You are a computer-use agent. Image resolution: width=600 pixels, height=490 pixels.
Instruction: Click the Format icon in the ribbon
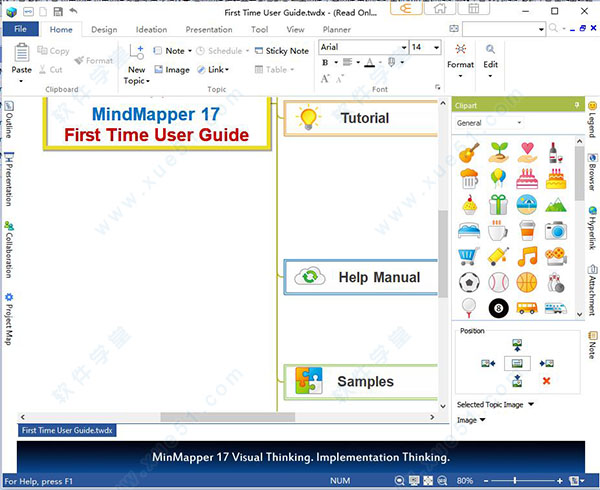click(461, 49)
